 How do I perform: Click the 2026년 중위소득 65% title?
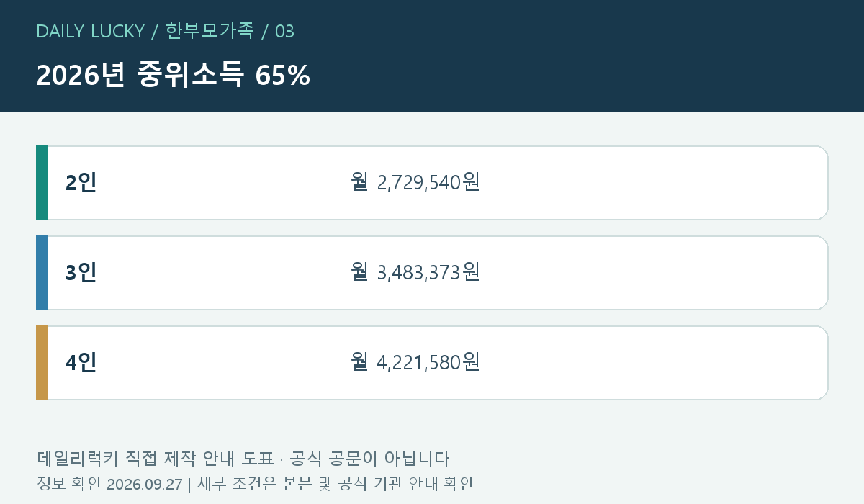tap(173, 75)
